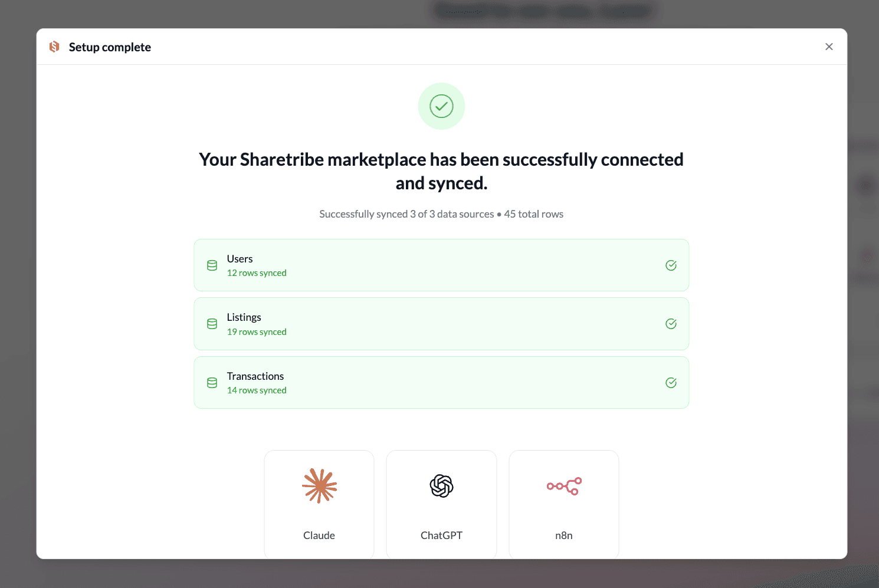Click the Users row synced checkmark
The image size is (879, 588).
[x=671, y=265]
